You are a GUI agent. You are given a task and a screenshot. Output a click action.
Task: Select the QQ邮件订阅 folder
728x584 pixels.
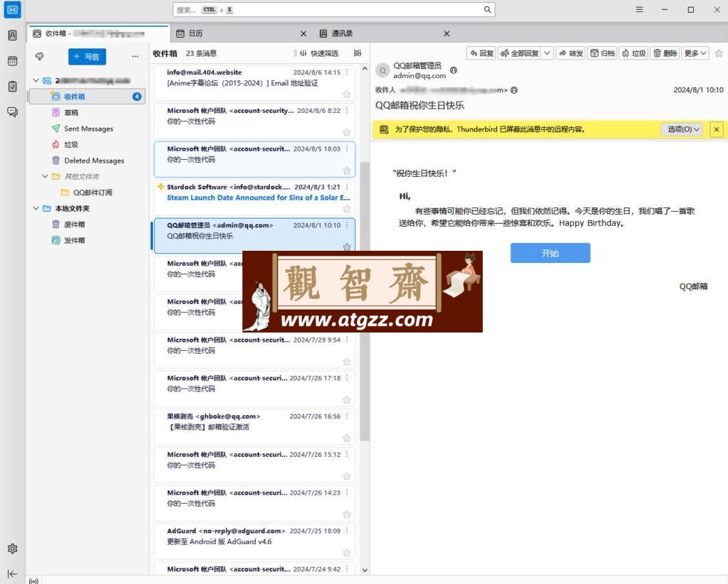pyautogui.click(x=87, y=193)
